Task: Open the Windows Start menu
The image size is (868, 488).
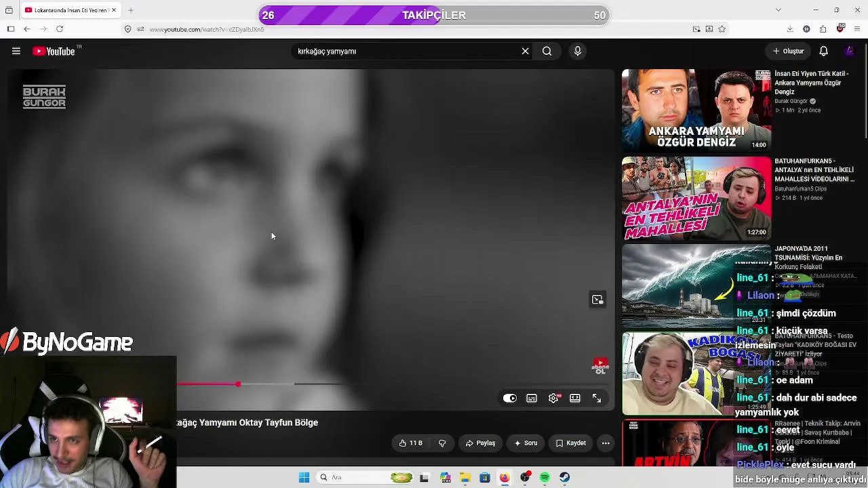Action: point(304,478)
